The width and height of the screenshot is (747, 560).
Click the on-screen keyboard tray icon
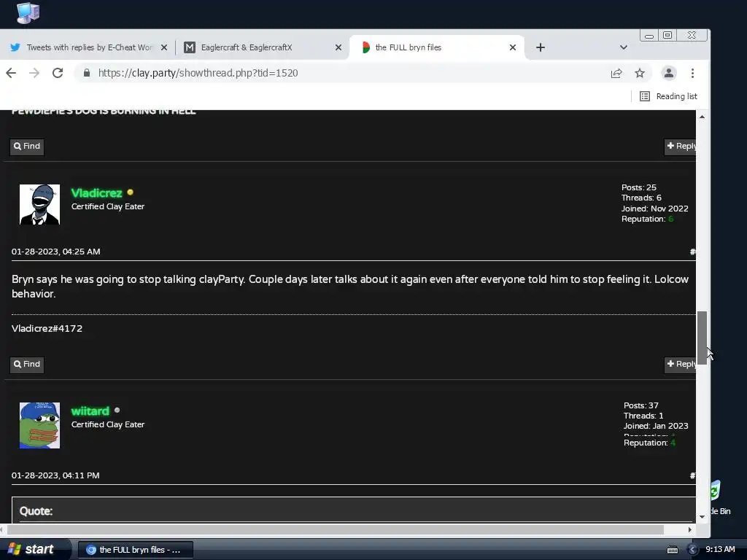coord(673,550)
